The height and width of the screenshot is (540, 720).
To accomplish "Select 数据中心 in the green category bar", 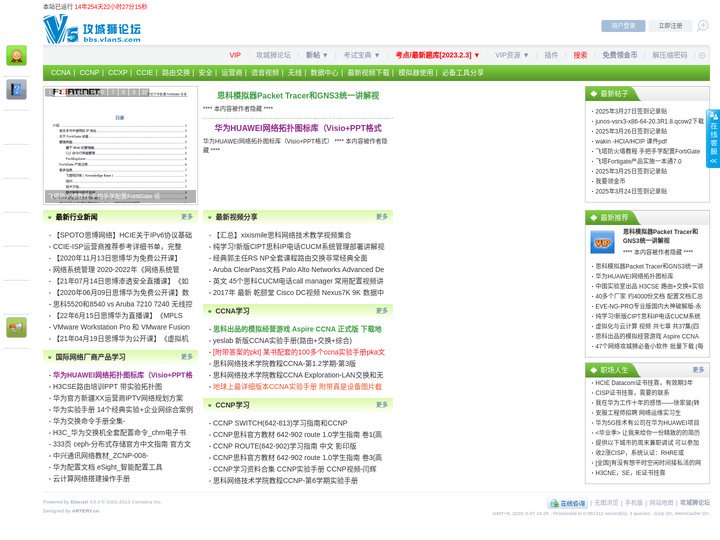I will (324, 73).
